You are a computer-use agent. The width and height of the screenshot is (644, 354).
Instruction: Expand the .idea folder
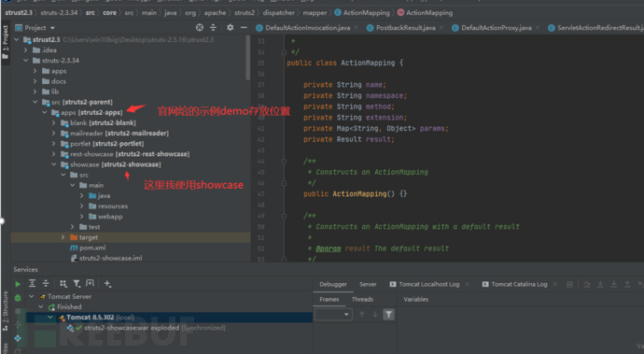click(x=26, y=50)
